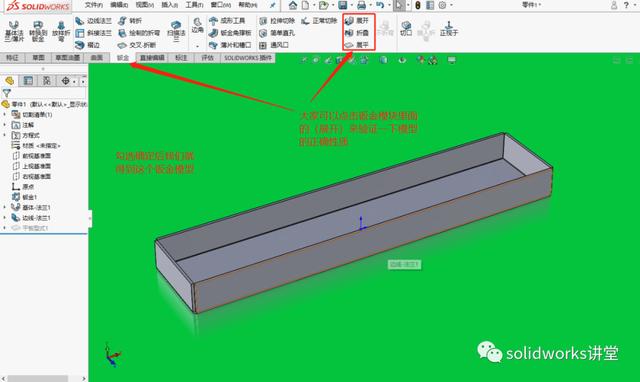Click the 边角 corners tool

[198, 25]
